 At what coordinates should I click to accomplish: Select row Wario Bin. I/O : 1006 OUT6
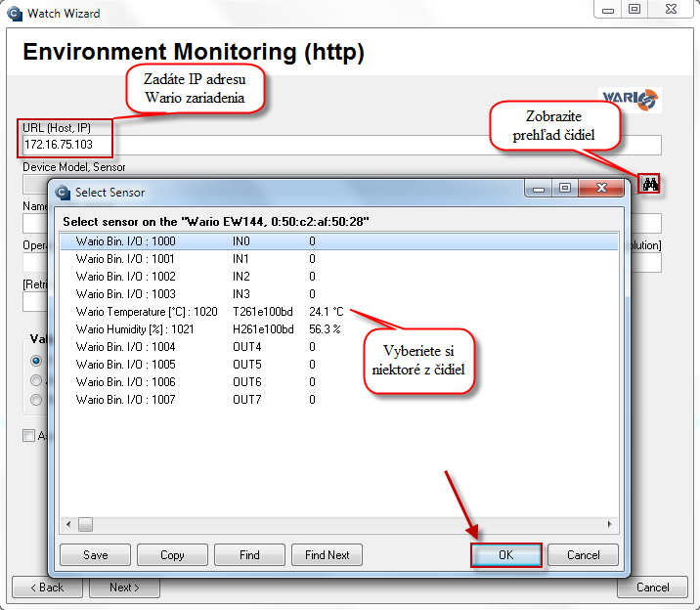[339, 382]
